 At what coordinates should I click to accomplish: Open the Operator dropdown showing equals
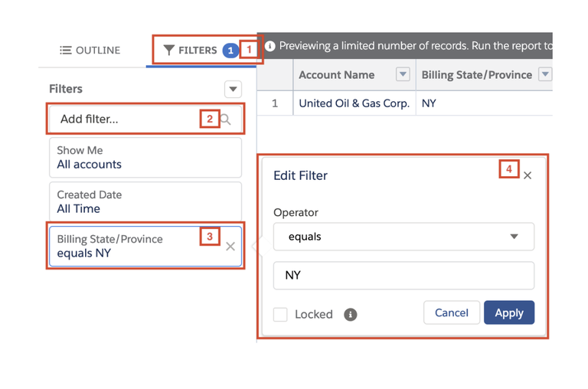(403, 237)
